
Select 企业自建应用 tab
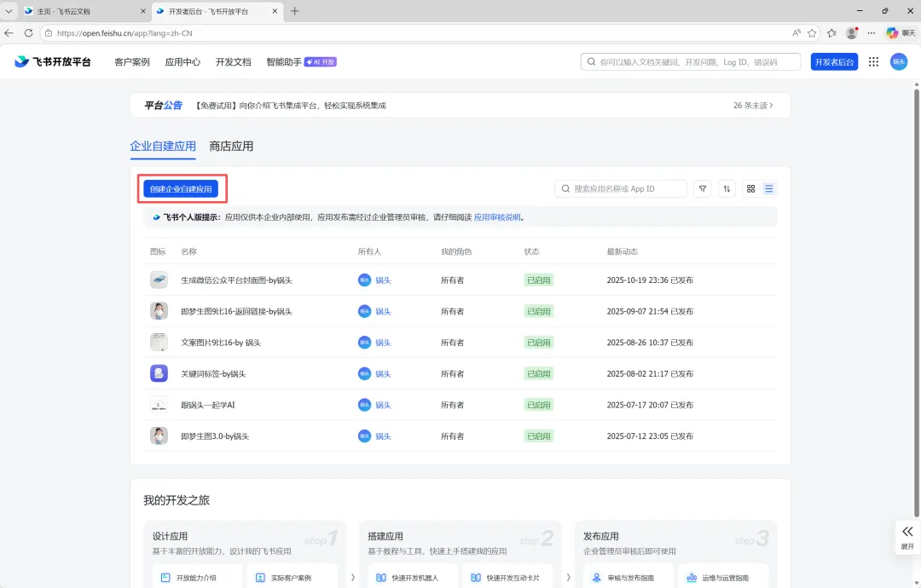point(163,146)
